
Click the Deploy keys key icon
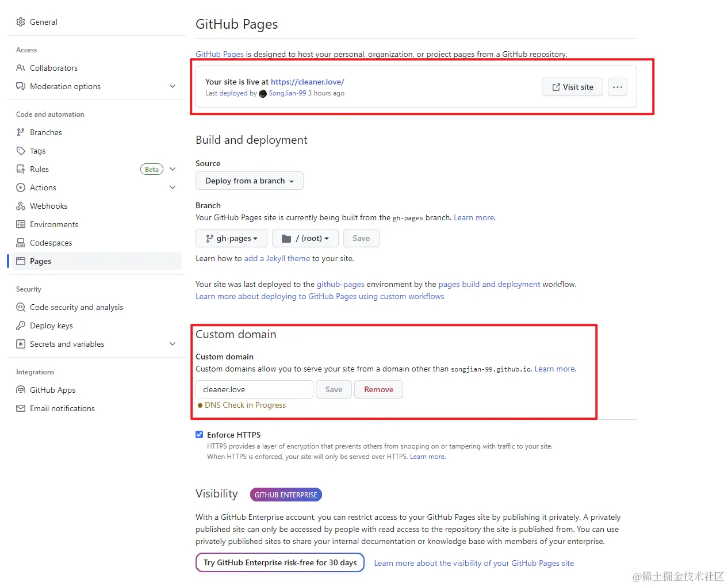pos(21,325)
